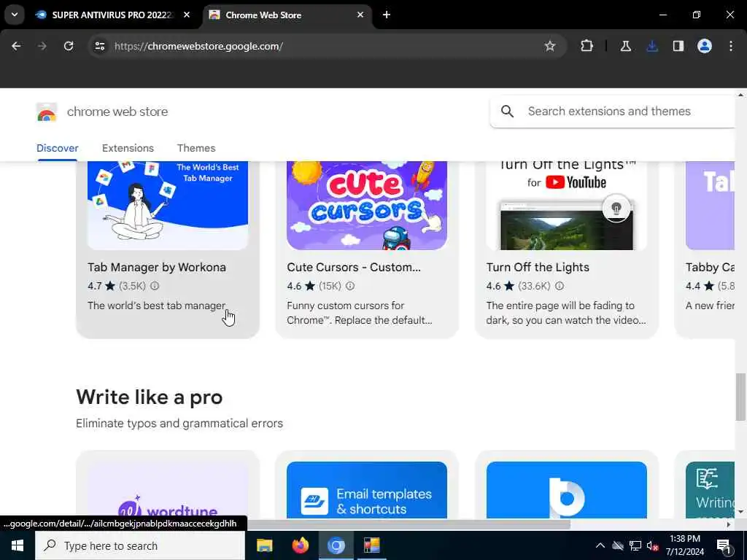This screenshot has height=560, width=747.
Task: Open the Windows Start button
Action: click(18, 545)
